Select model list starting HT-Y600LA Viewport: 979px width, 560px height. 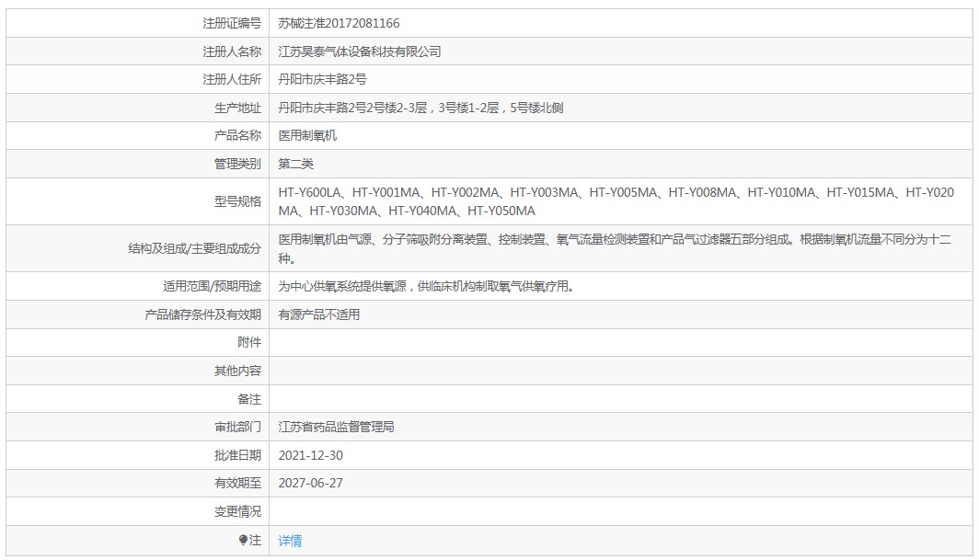click(x=616, y=201)
